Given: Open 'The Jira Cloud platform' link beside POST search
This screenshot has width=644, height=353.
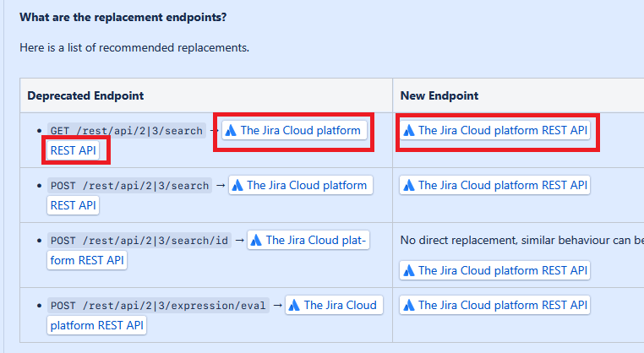Looking at the screenshot, I should tap(306, 185).
